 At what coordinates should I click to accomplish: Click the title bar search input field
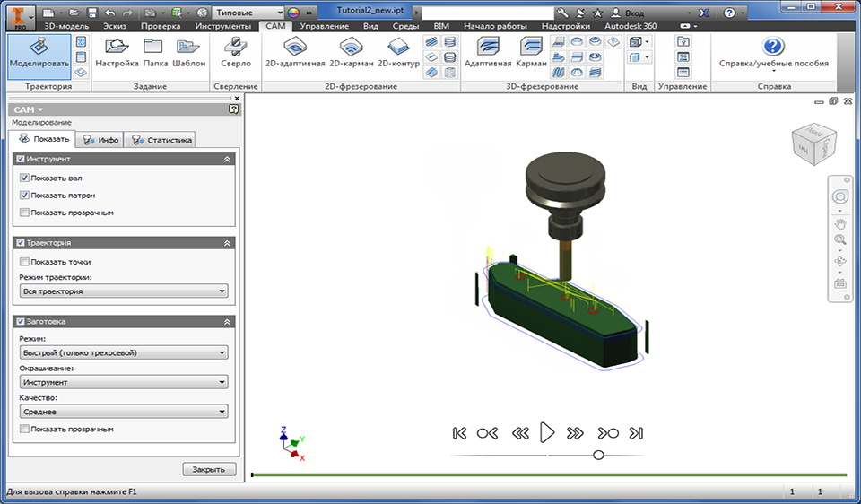(x=488, y=13)
